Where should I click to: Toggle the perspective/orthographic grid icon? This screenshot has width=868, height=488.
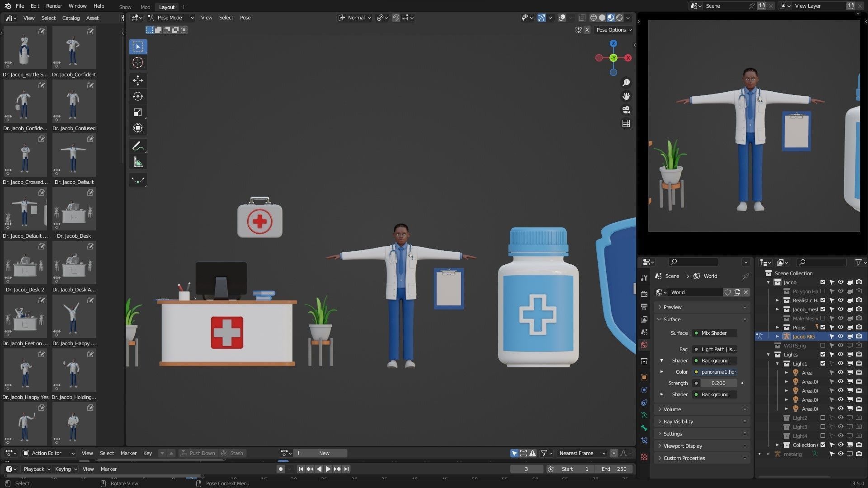coord(626,123)
